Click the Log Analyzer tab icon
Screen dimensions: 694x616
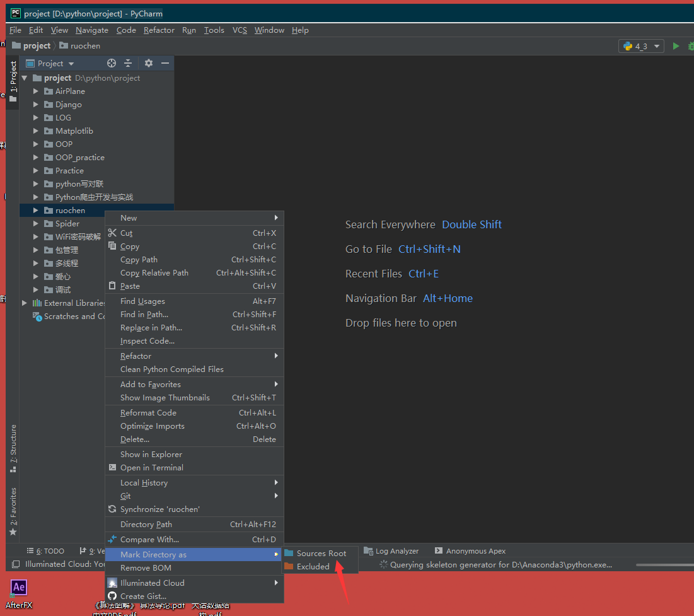tap(368, 551)
